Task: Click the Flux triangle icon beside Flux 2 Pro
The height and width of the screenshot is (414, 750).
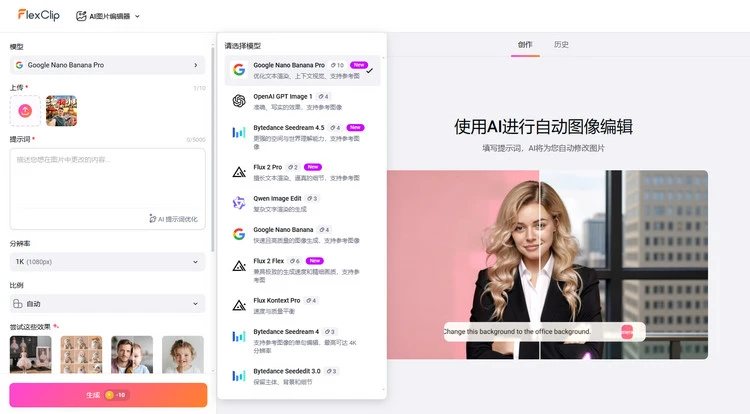Action: pos(239,172)
